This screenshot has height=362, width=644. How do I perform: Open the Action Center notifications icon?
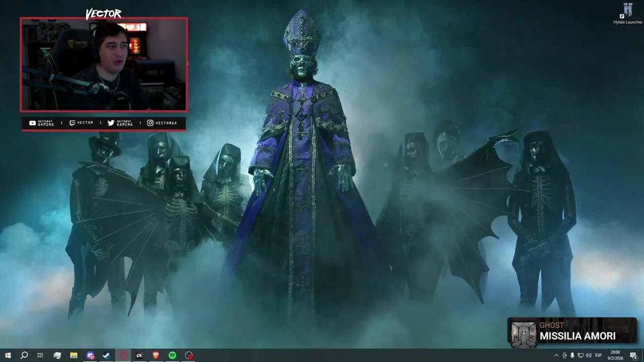tap(634, 355)
